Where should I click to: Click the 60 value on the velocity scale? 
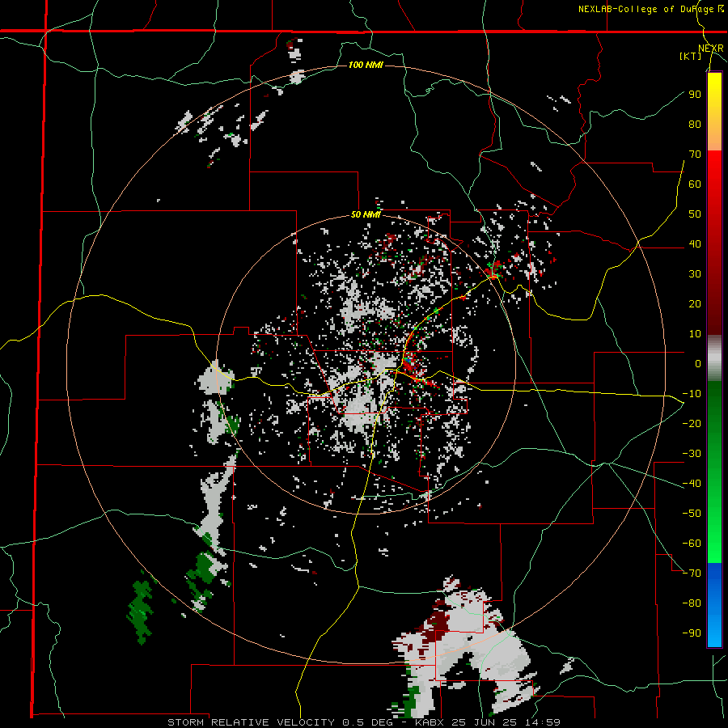tap(695, 184)
